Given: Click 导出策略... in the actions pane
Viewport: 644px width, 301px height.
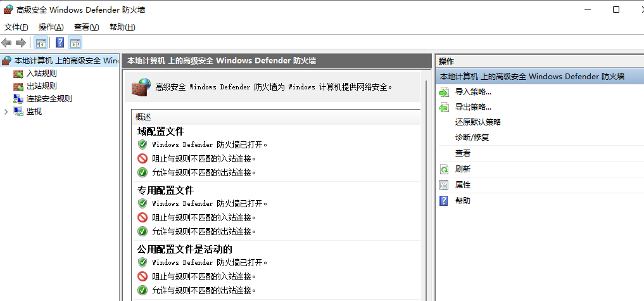Looking at the screenshot, I should (x=473, y=107).
